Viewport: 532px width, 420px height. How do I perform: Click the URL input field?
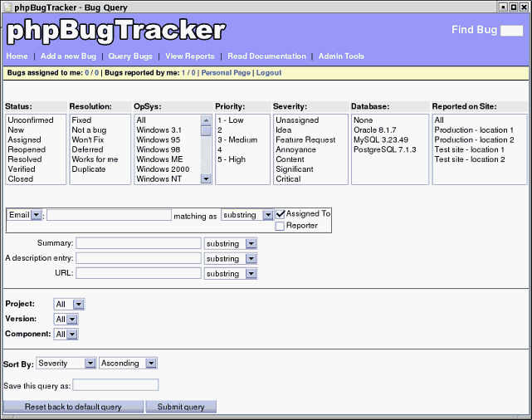(139, 273)
